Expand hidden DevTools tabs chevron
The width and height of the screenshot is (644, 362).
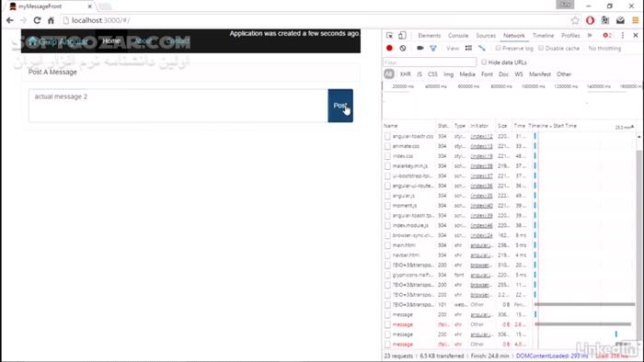(x=590, y=36)
